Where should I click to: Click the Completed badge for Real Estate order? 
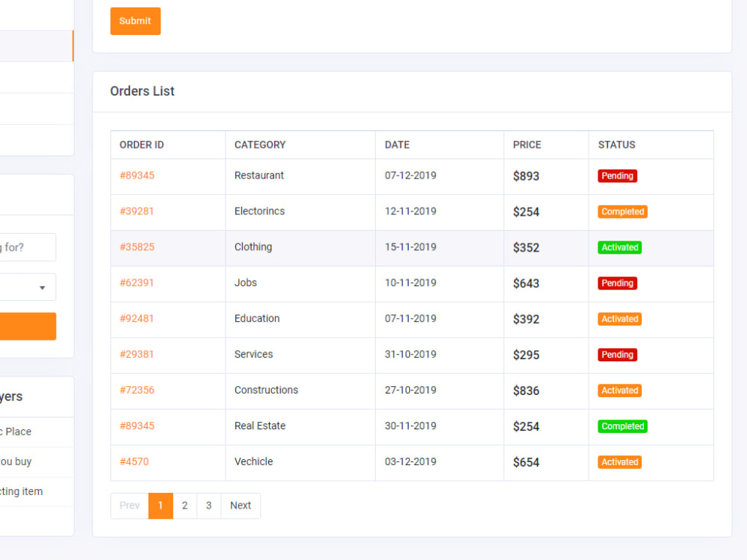[623, 426]
